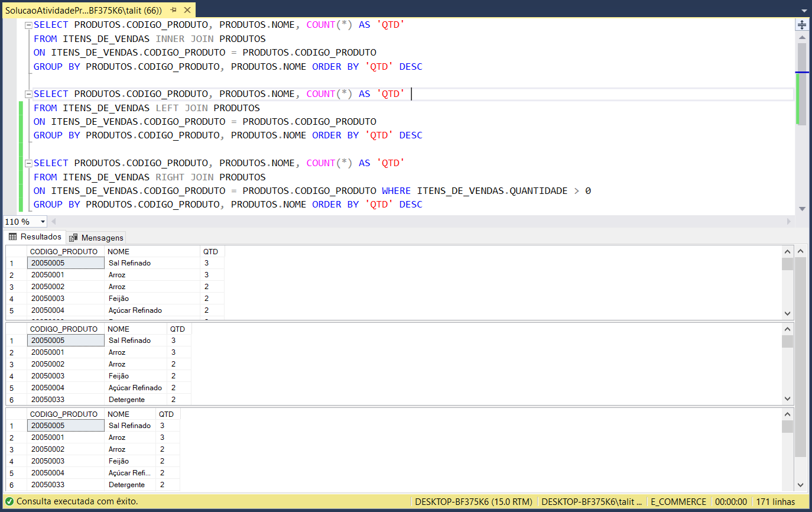Select row header 1 in the first grid
The image size is (812, 512).
pyautogui.click(x=16, y=263)
